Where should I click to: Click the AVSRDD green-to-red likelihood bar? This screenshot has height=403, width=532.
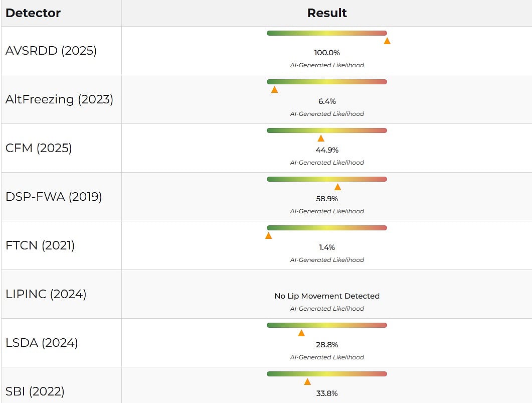(327, 33)
